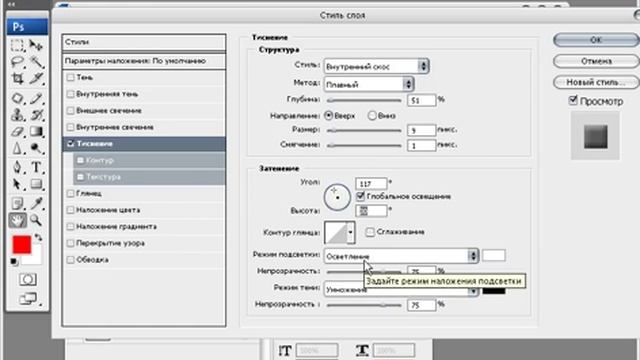Select the Path Selection arrow tool
Screen dimensions: 640x360
pos(17,184)
